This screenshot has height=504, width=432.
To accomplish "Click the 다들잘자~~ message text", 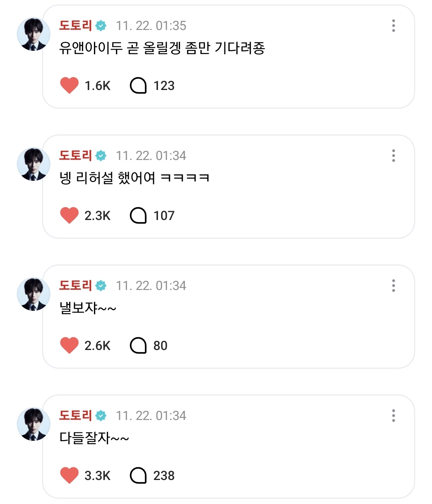I will tap(94, 438).
